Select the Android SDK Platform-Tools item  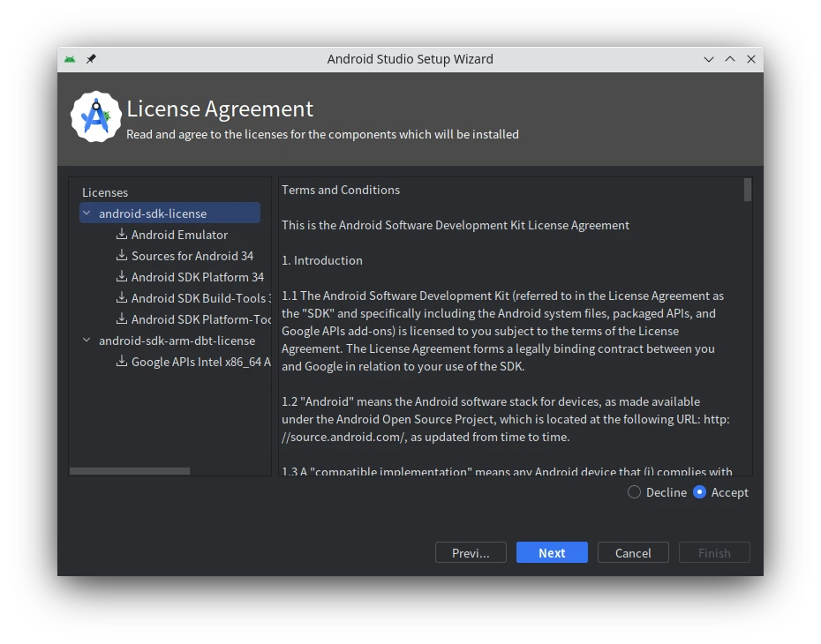click(201, 319)
